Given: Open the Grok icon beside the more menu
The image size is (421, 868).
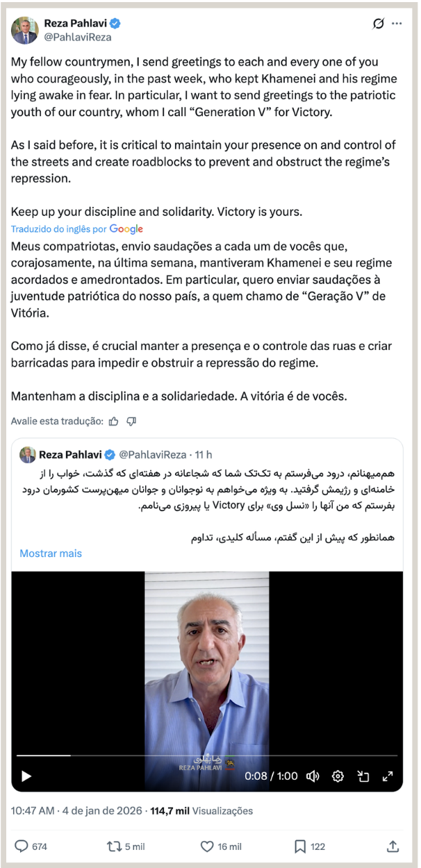Looking at the screenshot, I should pos(378,24).
